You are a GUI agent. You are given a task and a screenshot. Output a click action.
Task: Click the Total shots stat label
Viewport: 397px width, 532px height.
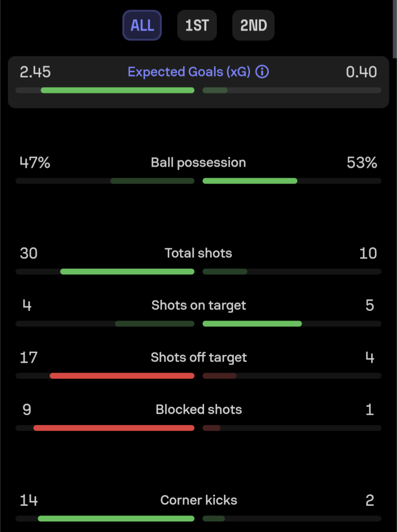[198, 253]
